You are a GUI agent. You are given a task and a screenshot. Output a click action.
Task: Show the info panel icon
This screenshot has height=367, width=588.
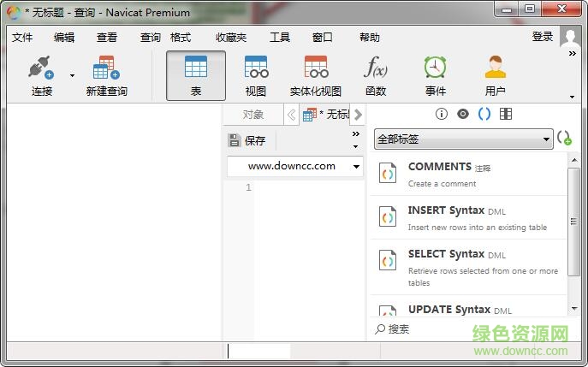442,114
